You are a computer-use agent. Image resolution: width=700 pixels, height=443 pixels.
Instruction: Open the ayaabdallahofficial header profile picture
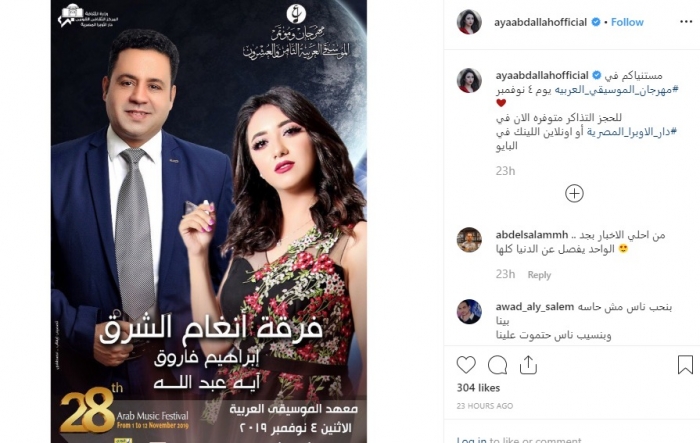click(x=469, y=21)
